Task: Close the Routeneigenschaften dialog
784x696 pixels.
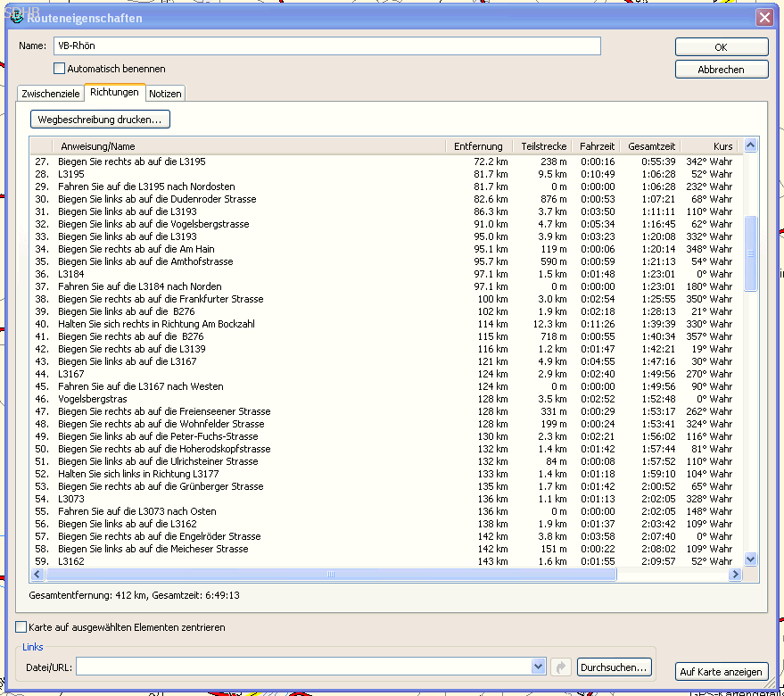Action: point(763,18)
